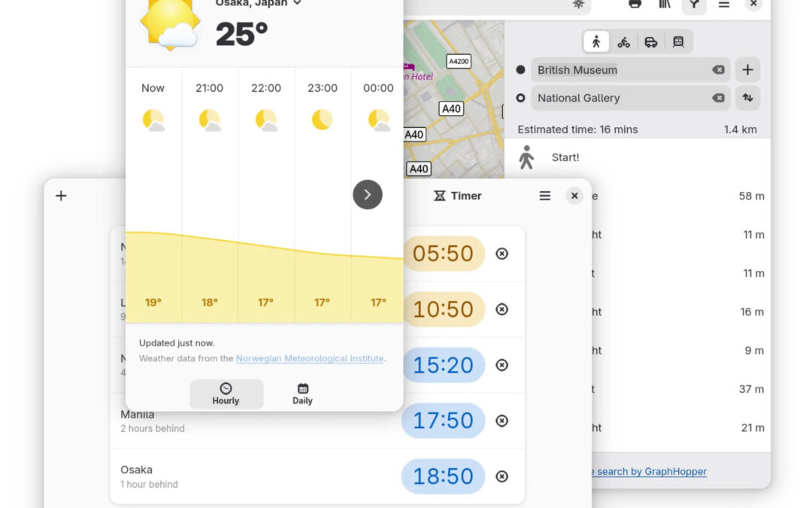Click the 58 m route step distance
812x508 pixels.
point(751,196)
